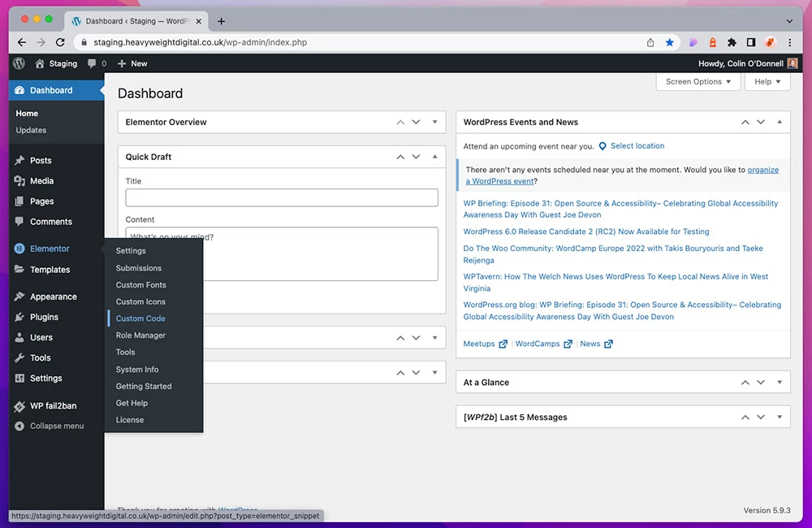
Task: Collapse the Quick Draft panel
Action: pos(434,157)
